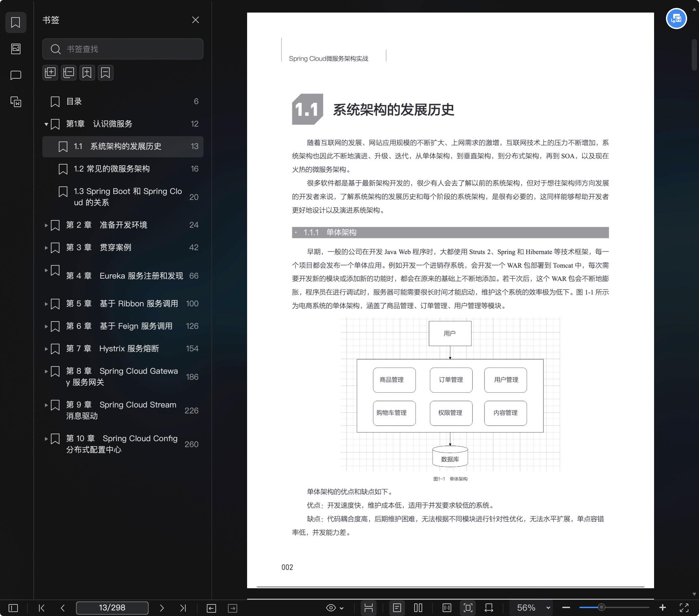Click the bookmark icon beside 目录
Image resolution: width=699 pixels, height=616 pixels.
[55, 101]
